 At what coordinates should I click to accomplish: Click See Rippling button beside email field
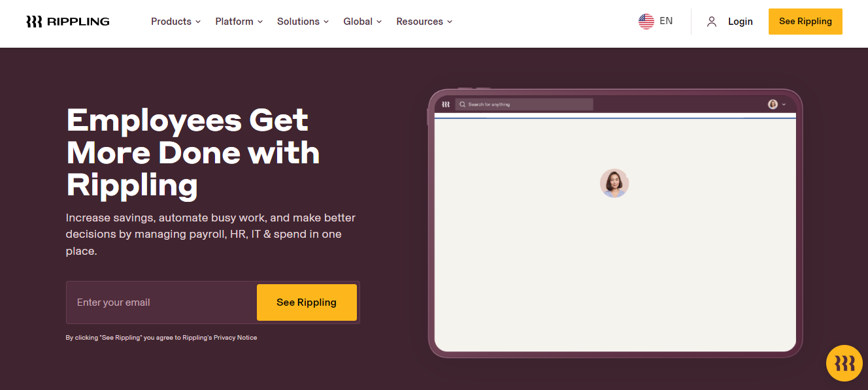pyautogui.click(x=307, y=302)
